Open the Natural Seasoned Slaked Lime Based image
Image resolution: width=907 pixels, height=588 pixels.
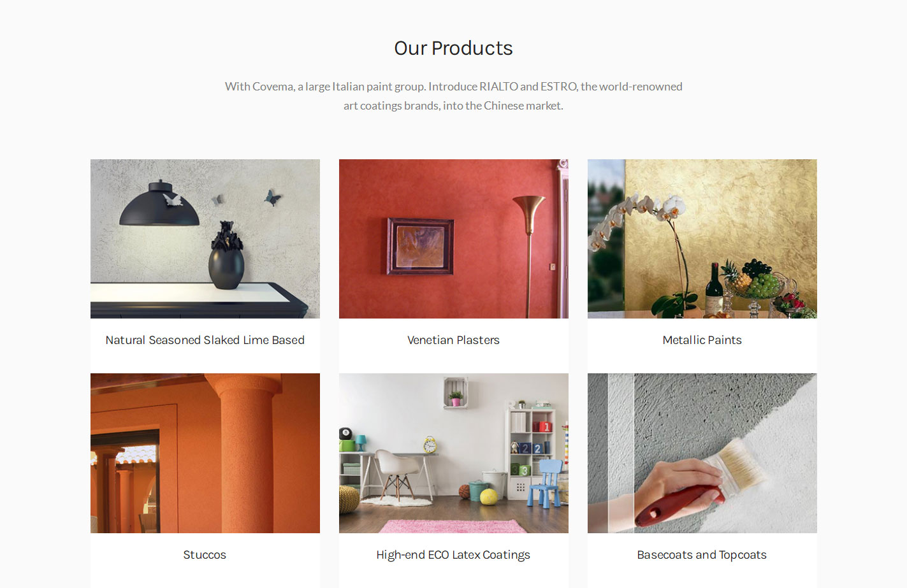point(205,239)
